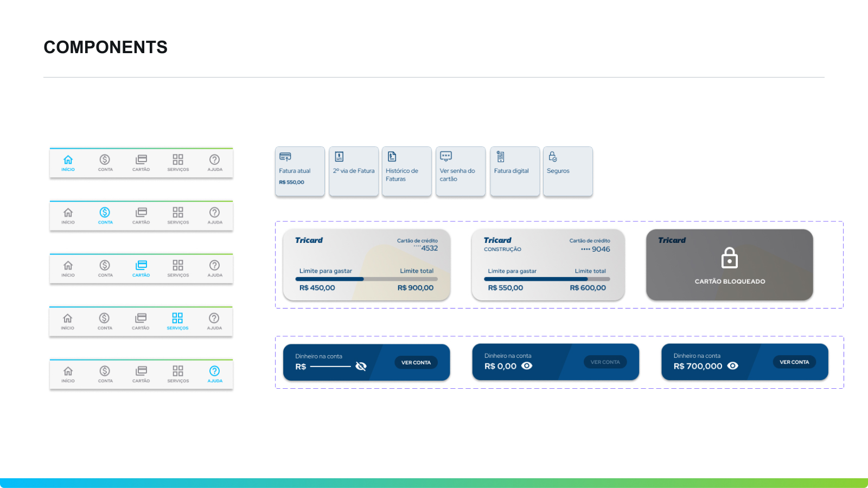Select the highlighted blue Ajuda icon
This screenshot has height=488, width=868.
(215, 371)
